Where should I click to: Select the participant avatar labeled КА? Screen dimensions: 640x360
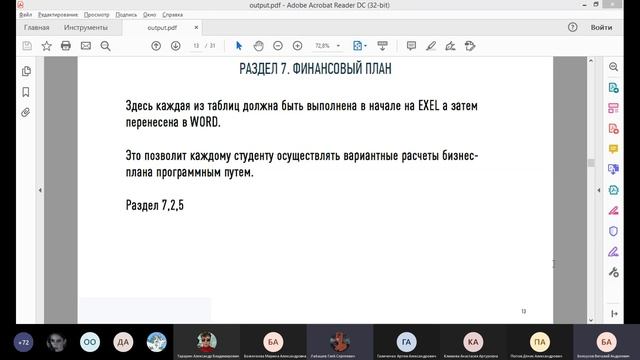pos(473,342)
